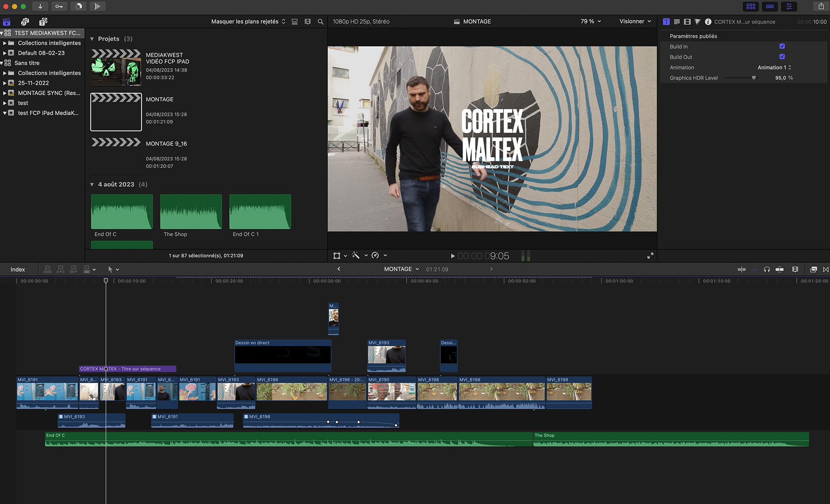Image resolution: width=830 pixels, height=504 pixels.
Task: Open the Info inspector icon
Action: pos(708,22)
